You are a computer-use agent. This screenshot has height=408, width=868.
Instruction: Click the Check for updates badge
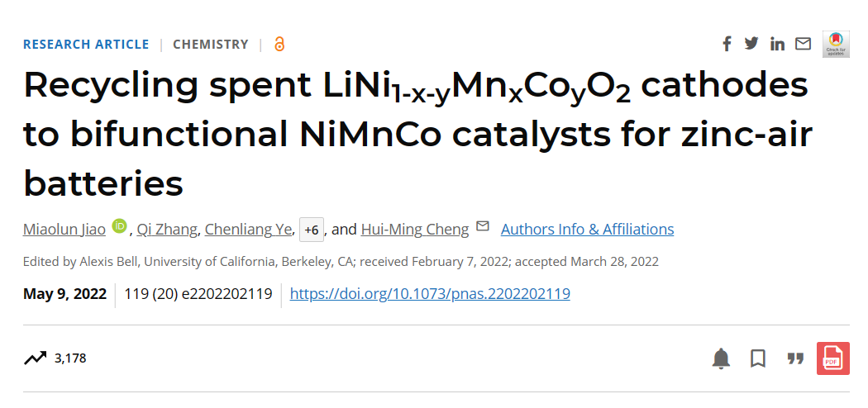836,44
